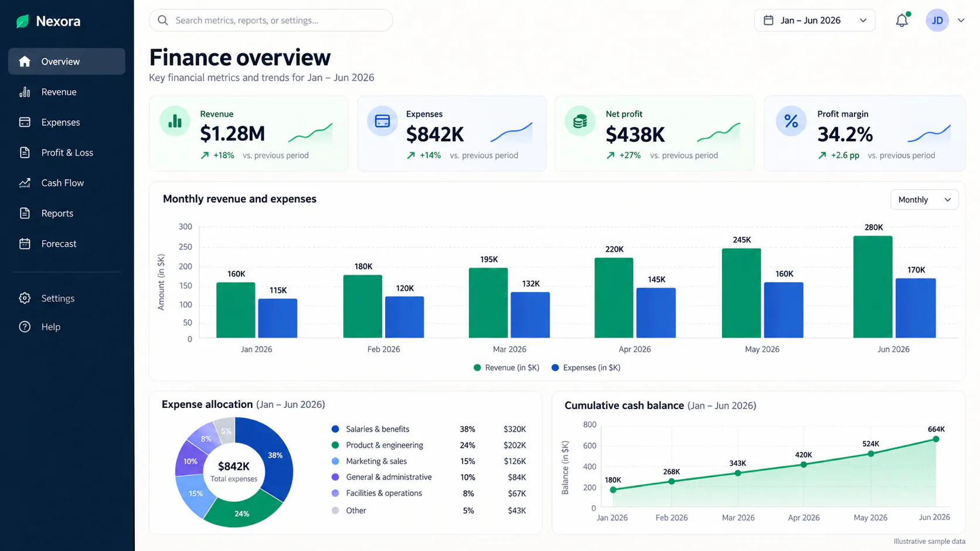Open Forecast sidebar item
This screenshot has height=551, width=980.
click(x=67, y=244)
